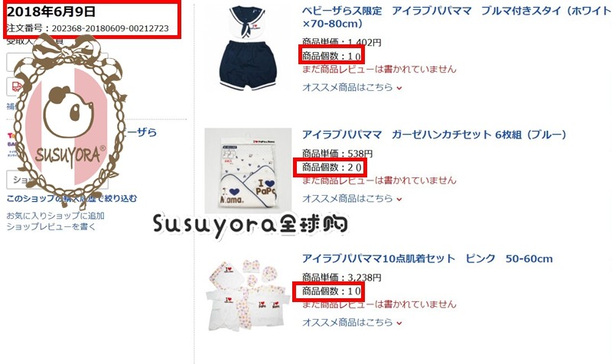
Task: Click the red delivery truck icon
Action: click(x=17, y=86)
